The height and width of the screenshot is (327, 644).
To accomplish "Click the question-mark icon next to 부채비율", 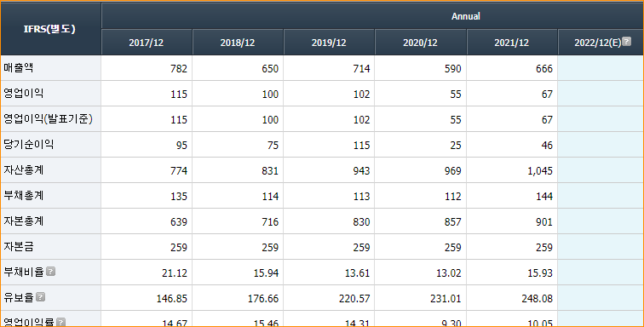I will click(x=50, y=271).
